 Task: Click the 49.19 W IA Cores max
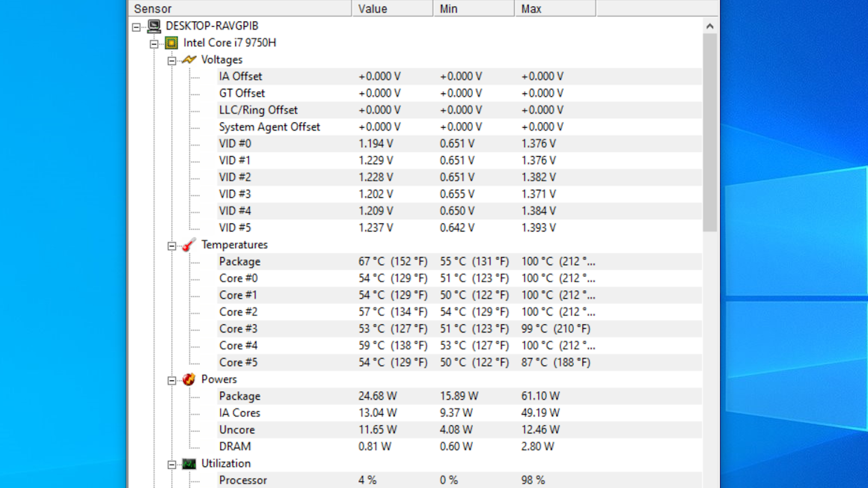click(540, 413)
